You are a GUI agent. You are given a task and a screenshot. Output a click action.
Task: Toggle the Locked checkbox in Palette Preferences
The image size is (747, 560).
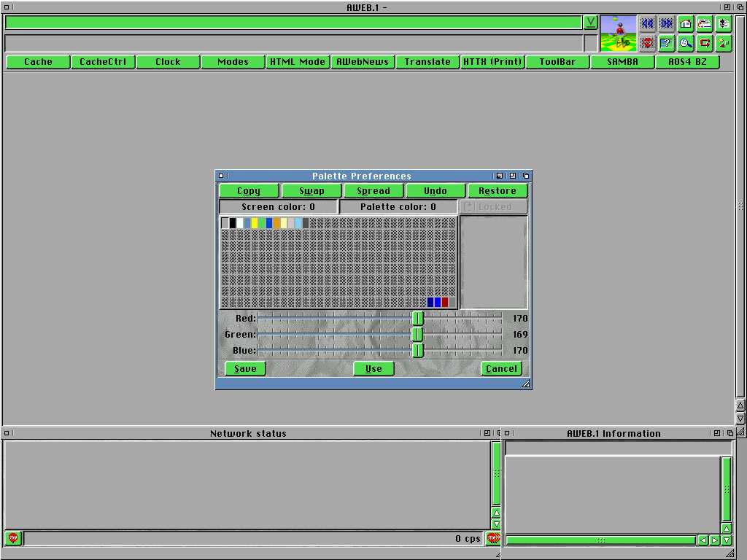tap(470, 207)
